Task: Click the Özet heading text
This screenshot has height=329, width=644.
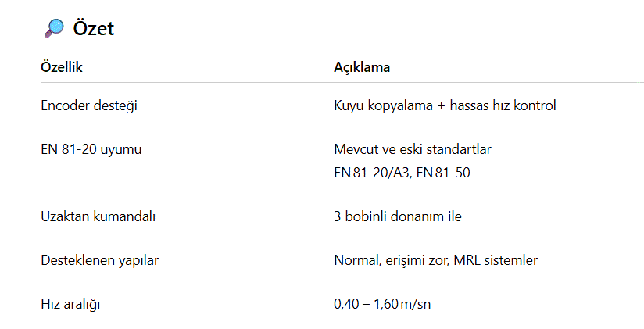Action: coord(93,29)
